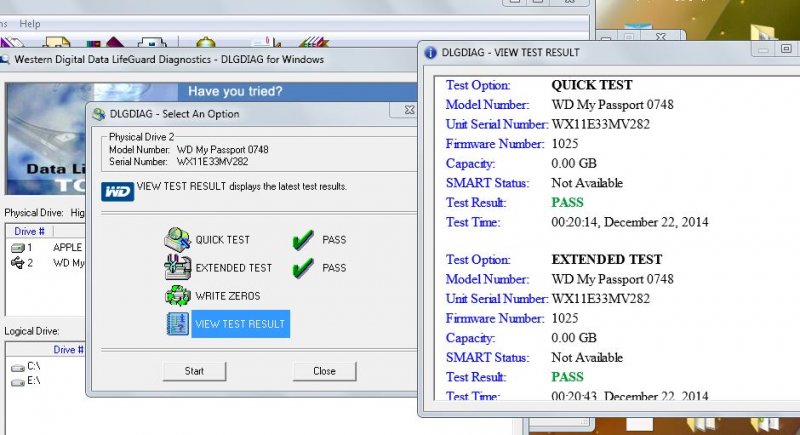Viewport: 800px width, 435px height.
Task: Click the quick test green checkmark icon
Action: tap(303, 239)
